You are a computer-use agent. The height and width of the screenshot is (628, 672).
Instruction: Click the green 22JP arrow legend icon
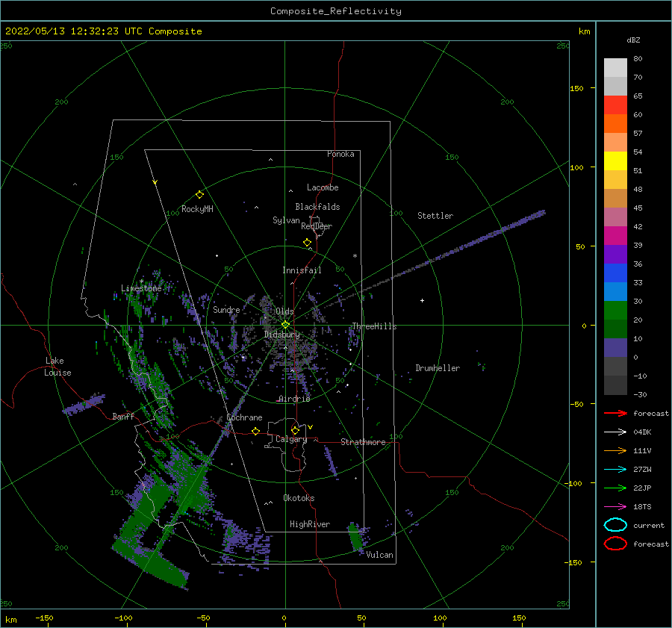tap(615, 488)
